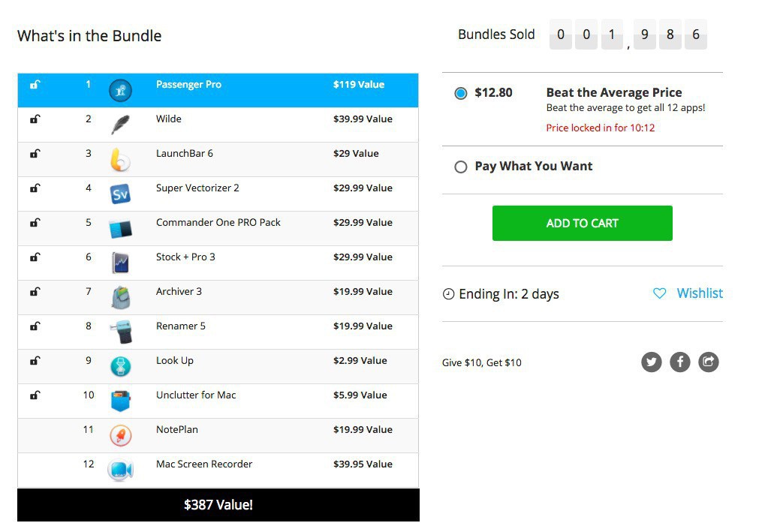762x532 pixels.
Task: Click the Renamer 5 app icon
Action: click(x=121, y=332)
